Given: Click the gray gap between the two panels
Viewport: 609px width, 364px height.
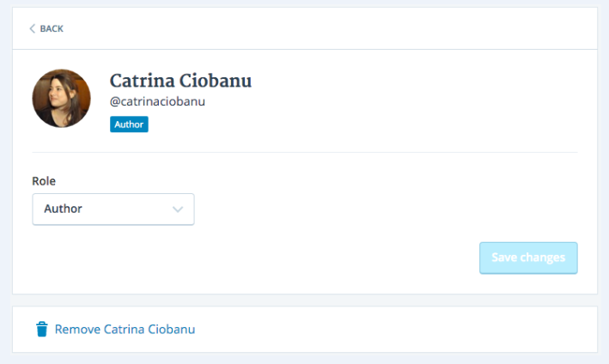Looking at the screenshot, I should [304, 300].
